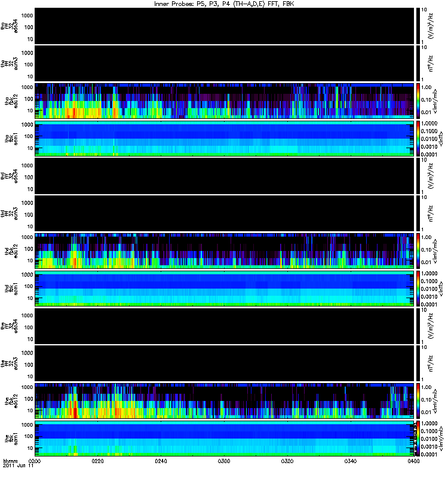Click the 'thd fff 32 scm3' y-axis label
448x478 pixels.
point(10,213)
